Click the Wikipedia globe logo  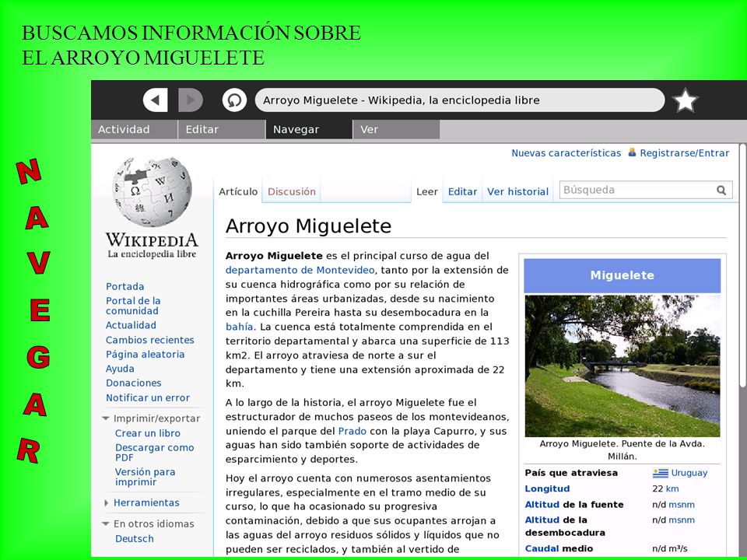tap(152, 191)
